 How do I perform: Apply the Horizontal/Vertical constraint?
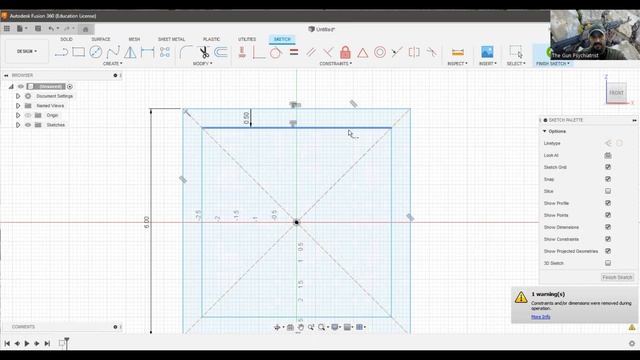[242, 52]
